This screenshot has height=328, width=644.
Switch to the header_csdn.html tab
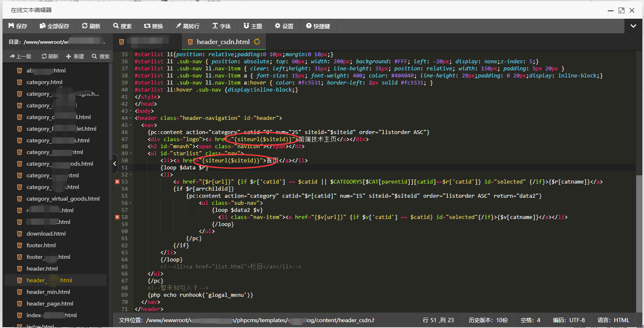coord(223,42)
